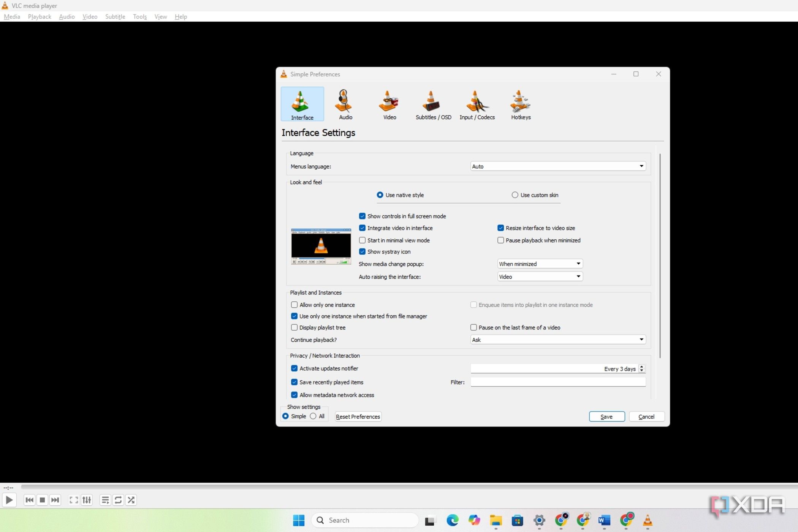Open the Playback menu
The image size is (798, 532).
[40, 17]
